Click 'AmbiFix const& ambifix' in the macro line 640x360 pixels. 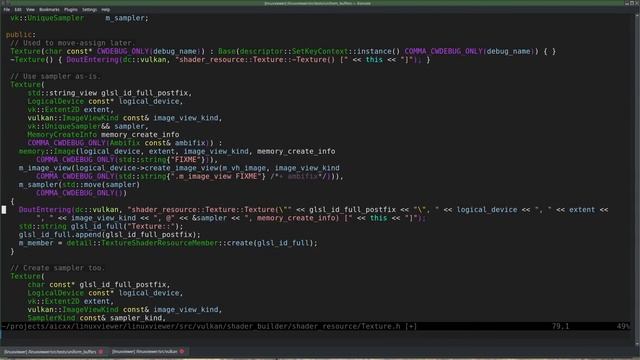pyautogui.click(x=157, y=143)
